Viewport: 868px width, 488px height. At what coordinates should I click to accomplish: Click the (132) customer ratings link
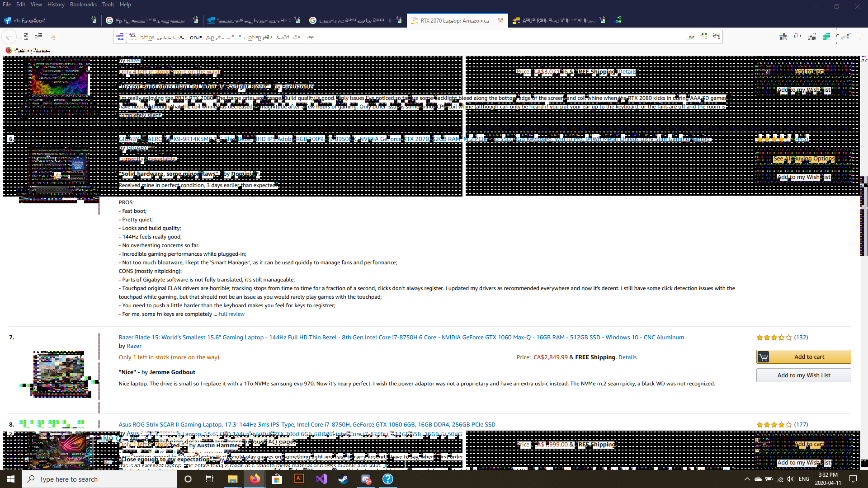(801, 337)
